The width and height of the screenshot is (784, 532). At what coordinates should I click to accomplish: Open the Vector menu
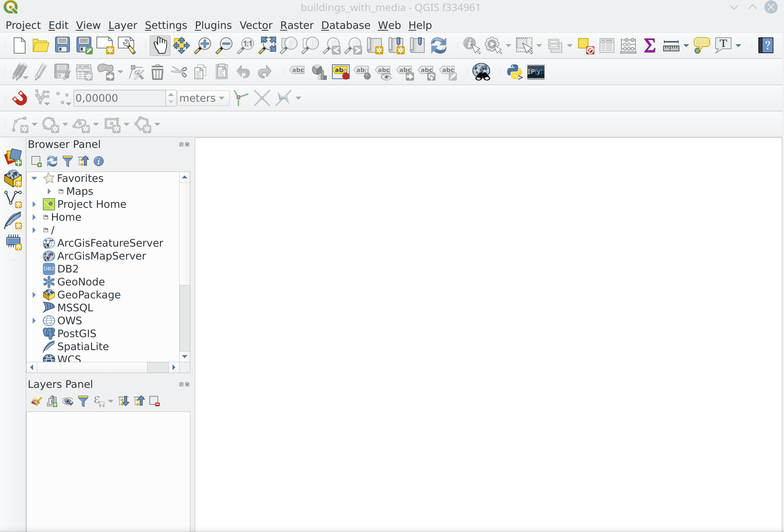point(256,25)
